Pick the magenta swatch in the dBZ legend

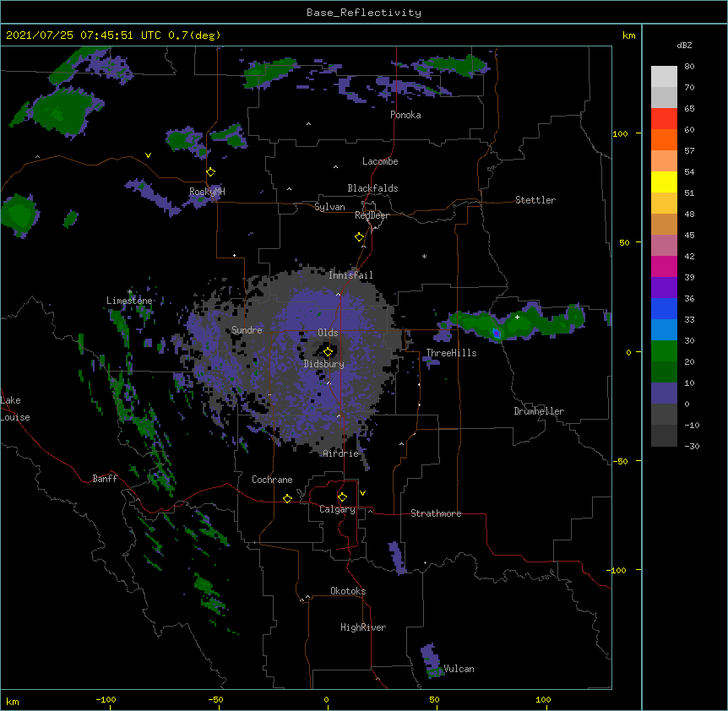664,266
